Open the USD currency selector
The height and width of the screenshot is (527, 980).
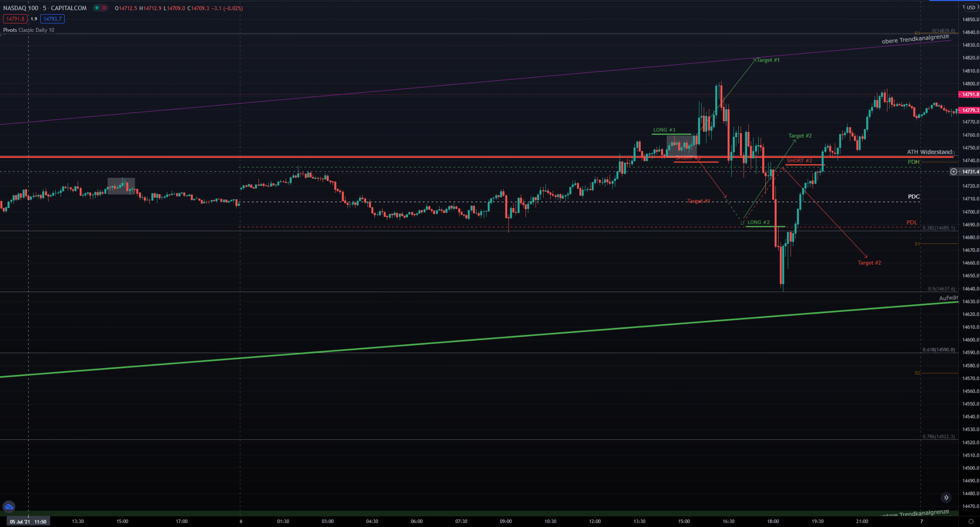[x=971, y=8]
